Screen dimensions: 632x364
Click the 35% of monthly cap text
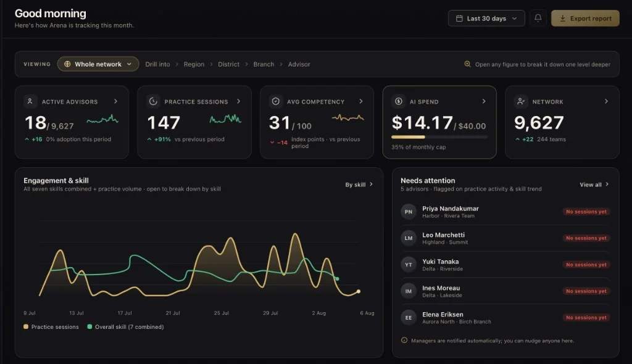418,147
